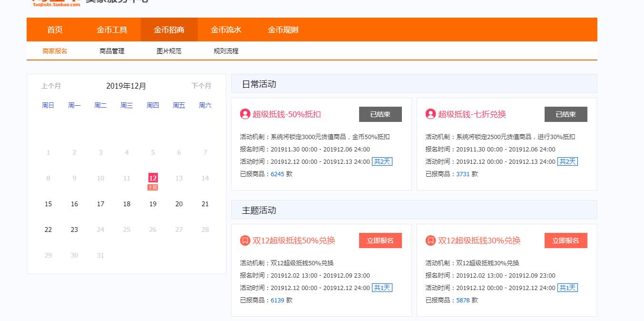Image resolution: width=644 pixels, height=321 pixels.
Task: Open the 6245 registered products link
Action: click(276, 174)
